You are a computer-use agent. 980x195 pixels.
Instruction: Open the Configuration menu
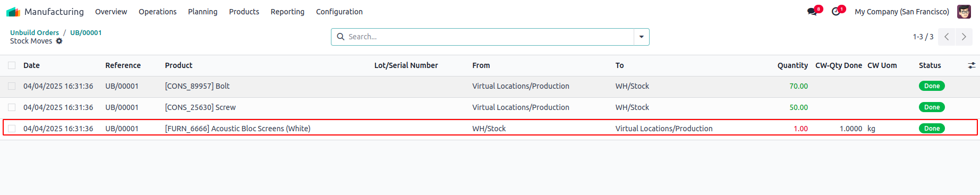(x=339, y=12)
